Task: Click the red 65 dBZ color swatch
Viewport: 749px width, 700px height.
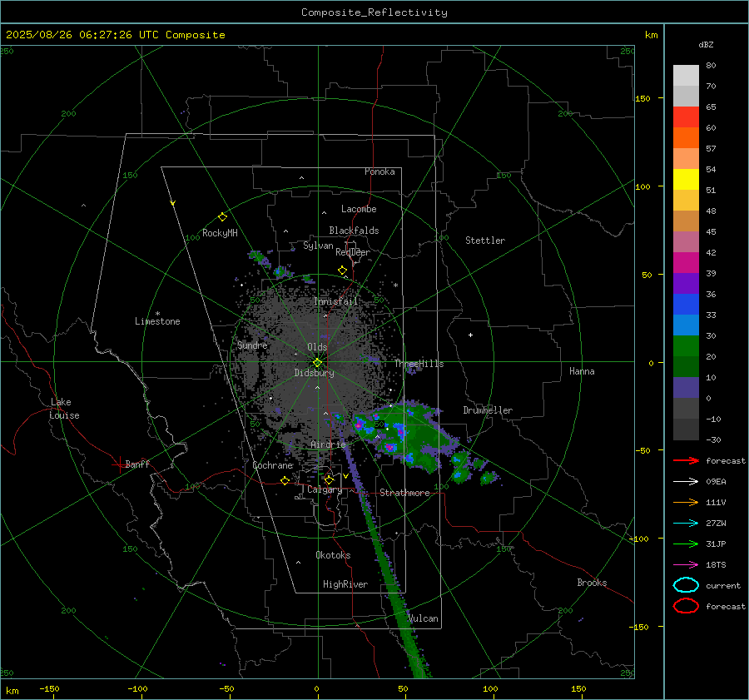Action: 686,117
